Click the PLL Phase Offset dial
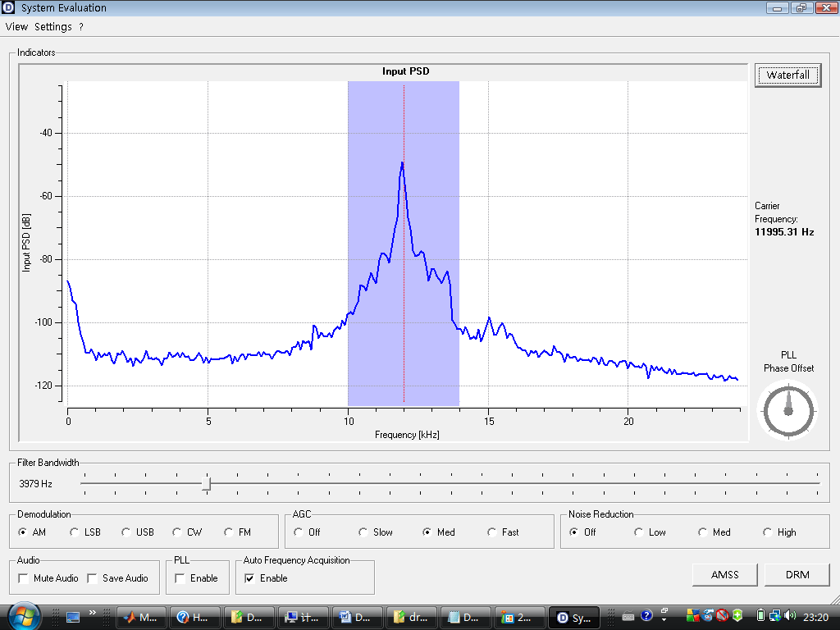 pos(787,411)
